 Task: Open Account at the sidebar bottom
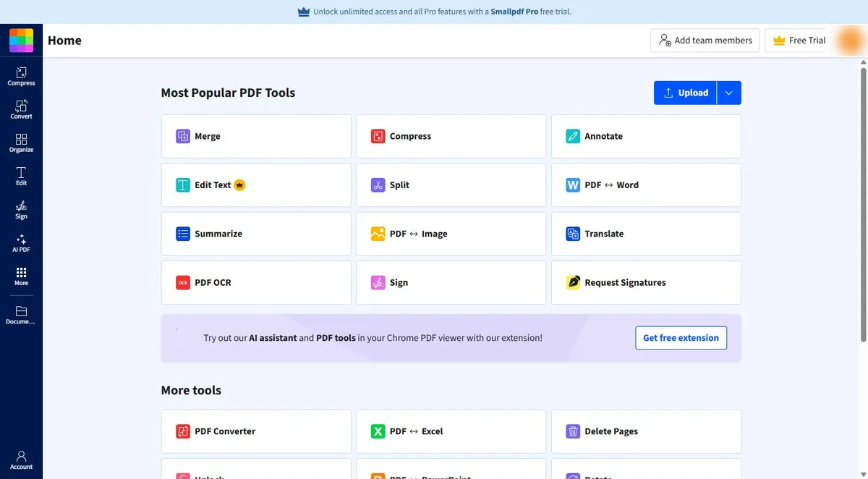pos(21,459)
